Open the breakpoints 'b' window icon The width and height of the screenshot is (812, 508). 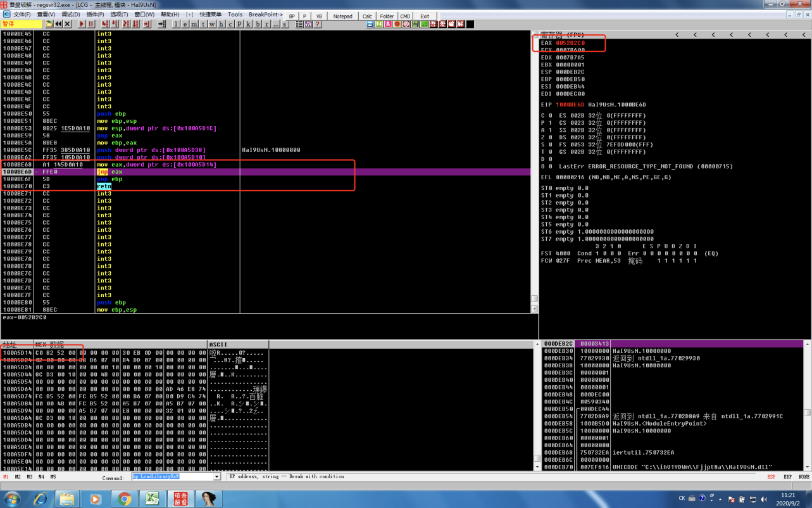click(x=258, y=24)
